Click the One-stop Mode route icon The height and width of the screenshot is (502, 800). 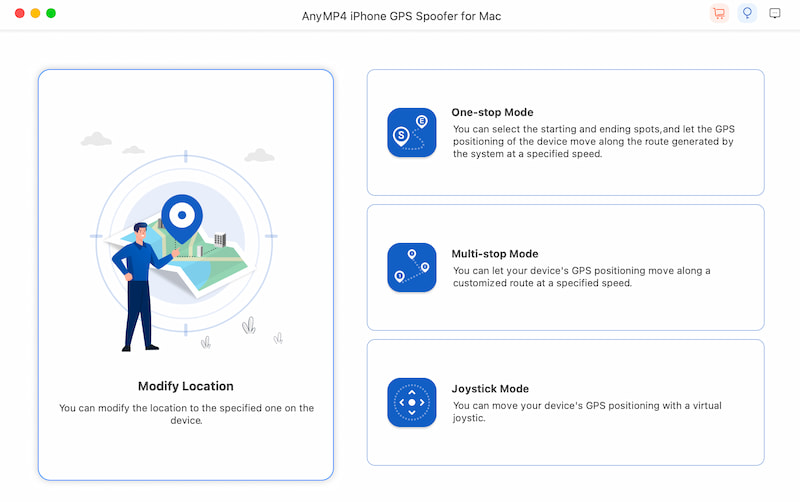(412, 132)
